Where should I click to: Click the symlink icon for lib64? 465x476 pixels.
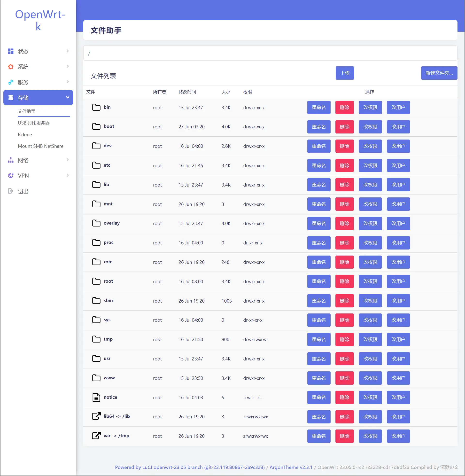pyautogui.click(x=96, y=416)
